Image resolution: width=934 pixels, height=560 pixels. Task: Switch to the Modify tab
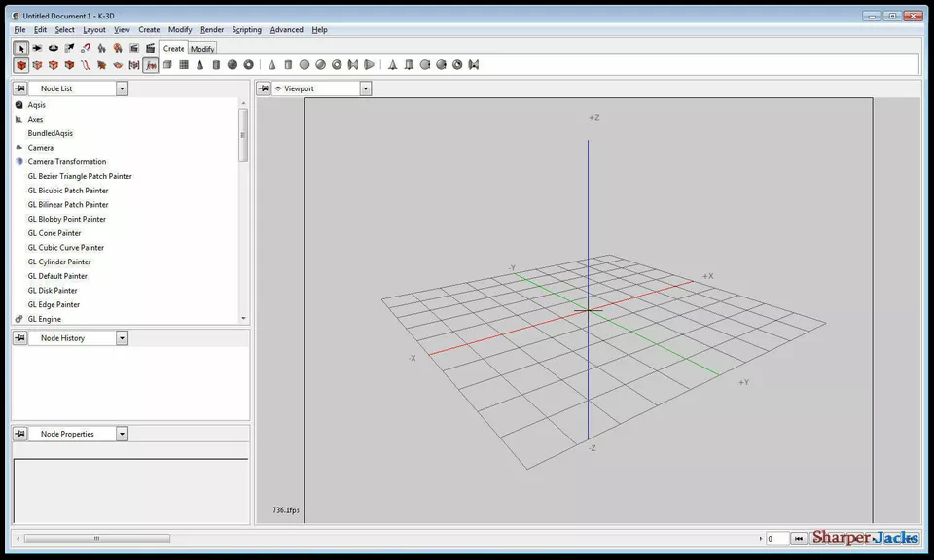click(202, 48)
